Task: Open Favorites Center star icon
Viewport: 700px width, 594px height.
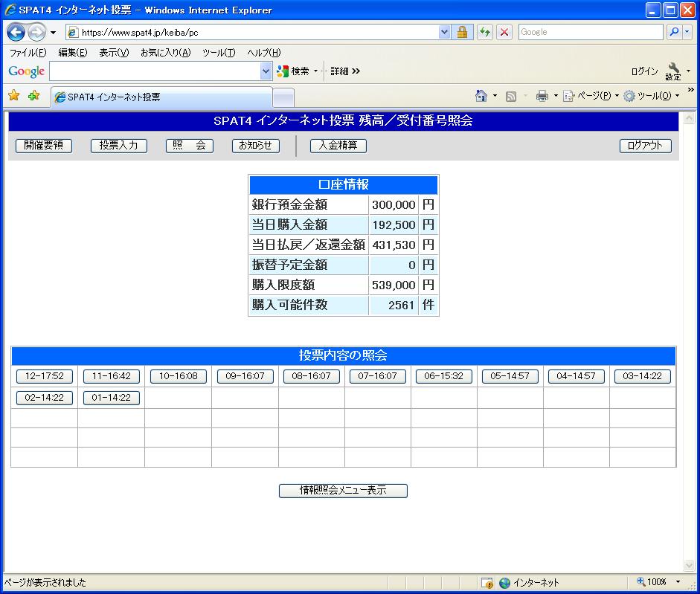Action: tap(14, 95)
